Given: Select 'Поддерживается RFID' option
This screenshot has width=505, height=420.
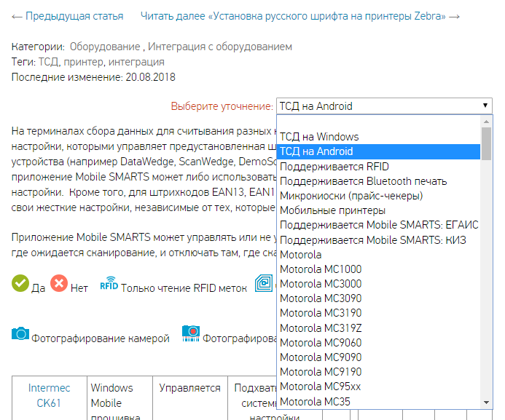Looking at the screenshot, I should pyautogui.click(x=378, y=167).
